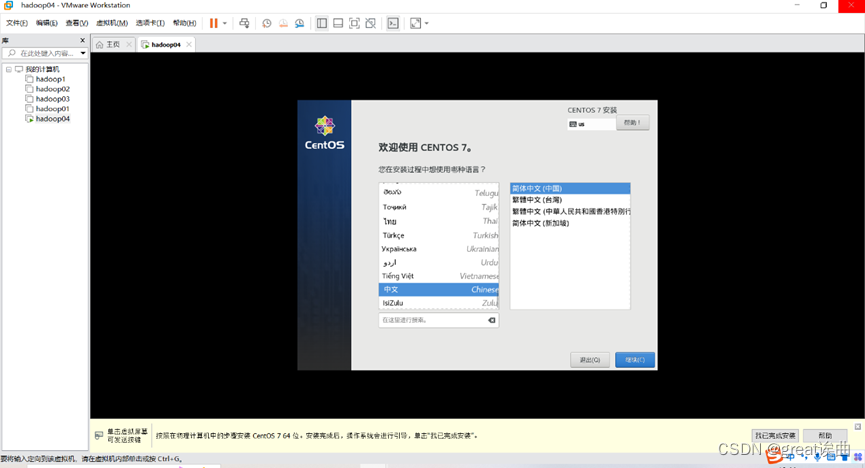Click the stretch guest display icon
Screen dimensions: 865x468
click(x=415, y=23)
